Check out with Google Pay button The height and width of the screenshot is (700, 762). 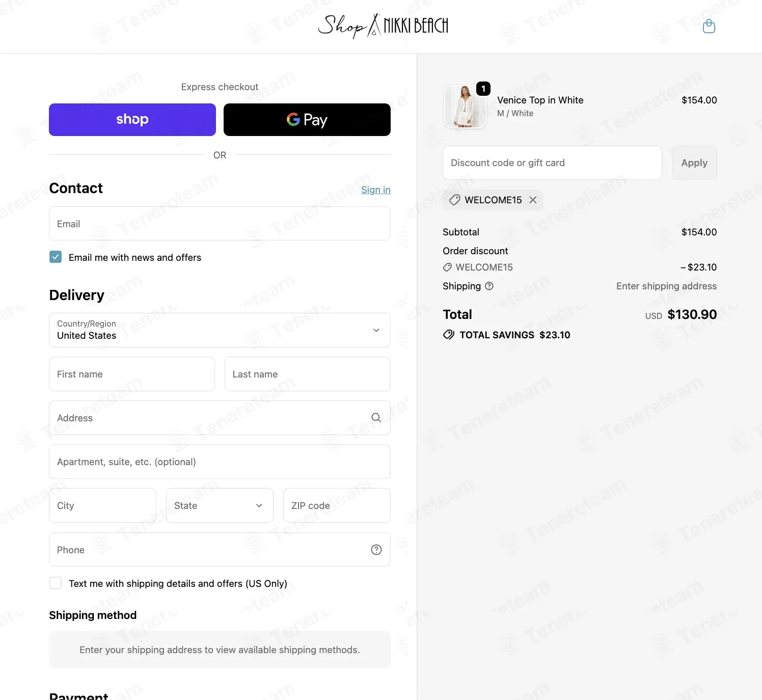tap(307, 120)
